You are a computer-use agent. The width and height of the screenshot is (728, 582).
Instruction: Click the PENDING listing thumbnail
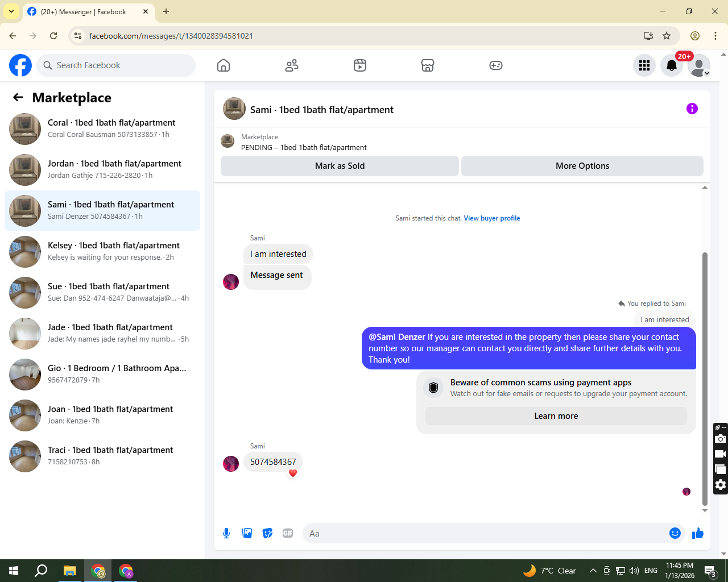[x=227, y=141]
